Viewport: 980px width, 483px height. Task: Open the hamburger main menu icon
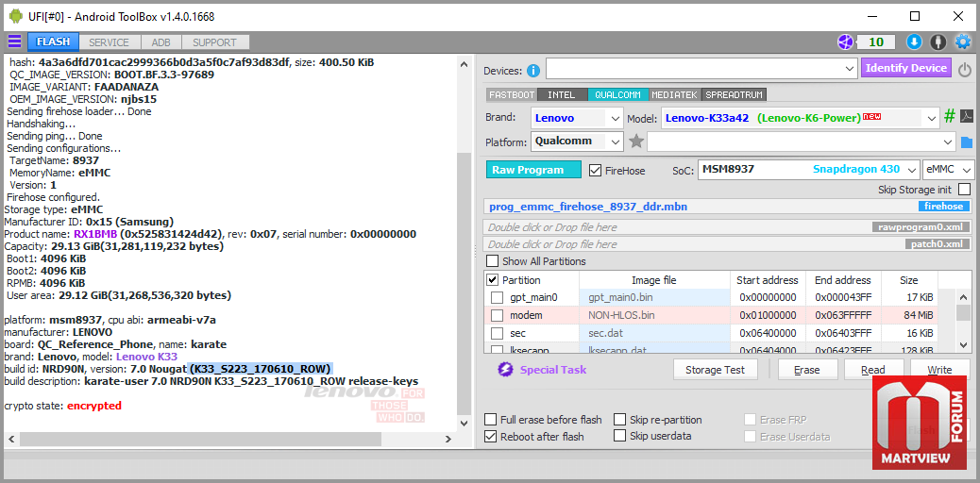point(14,42)
